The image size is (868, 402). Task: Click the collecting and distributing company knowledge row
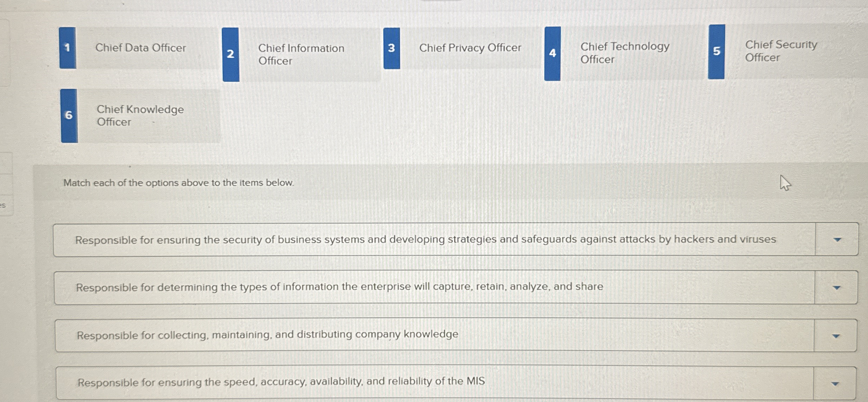(267, 335)
